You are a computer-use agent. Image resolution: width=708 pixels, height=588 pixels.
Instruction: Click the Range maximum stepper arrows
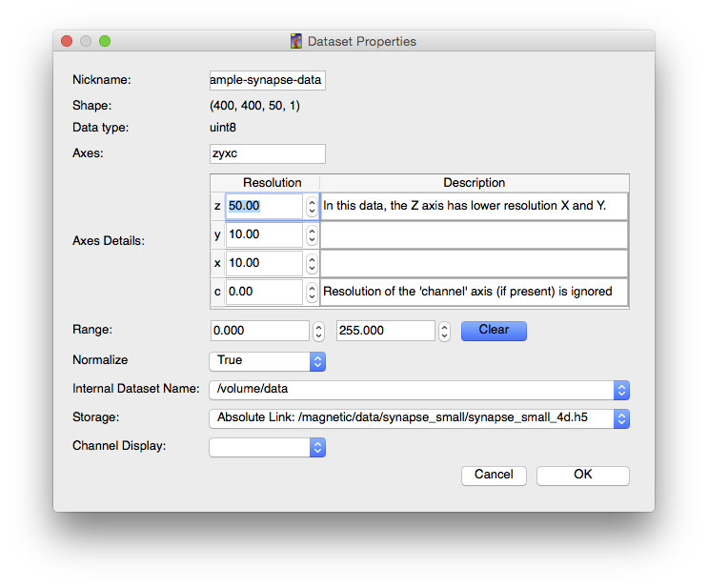[x=444, y=331]
